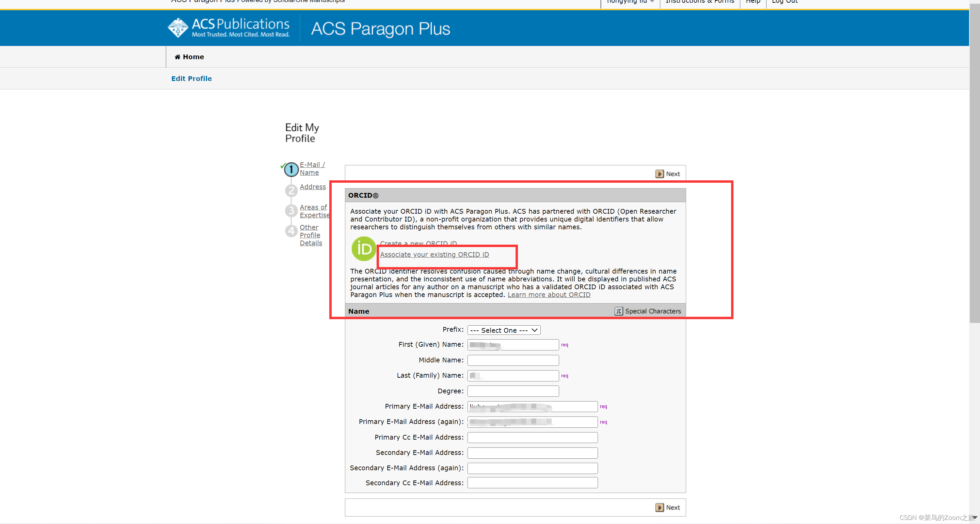Open the Special Characters pi icon
980x524 pixels.
(x=619, y=311)
